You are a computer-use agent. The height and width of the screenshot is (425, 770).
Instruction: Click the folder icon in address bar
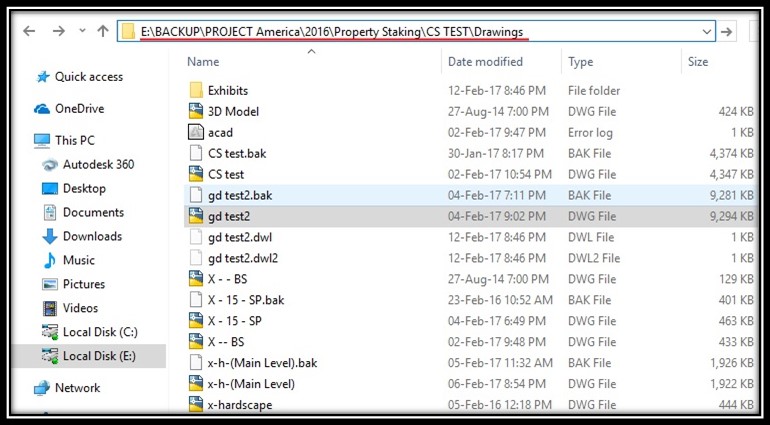128,32
